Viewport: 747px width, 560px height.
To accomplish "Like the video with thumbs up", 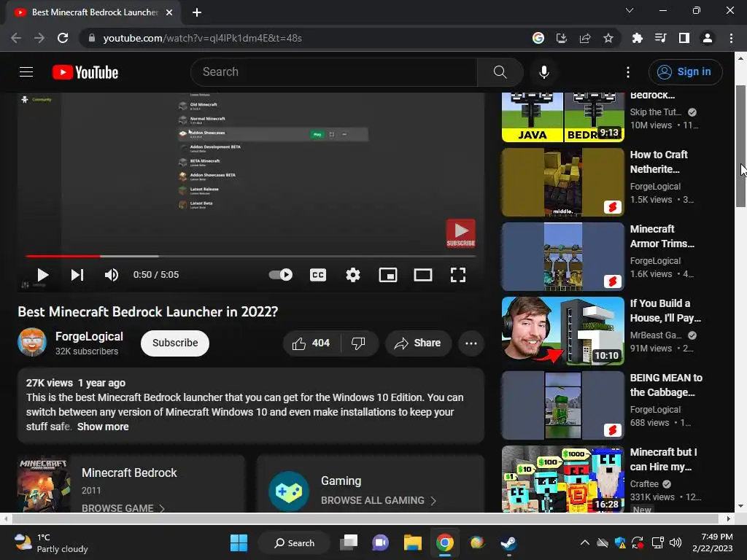I will 311,343.
